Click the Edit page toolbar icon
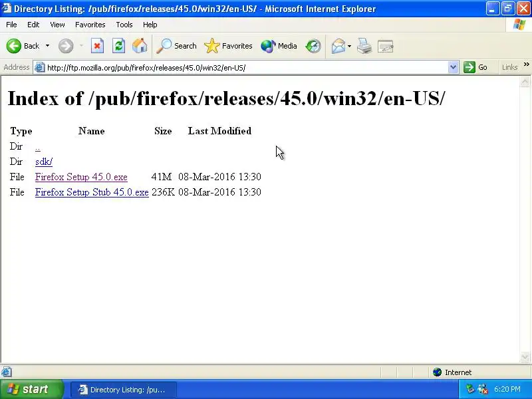Viewport: 532px width, 399px height. click(386, 46)
